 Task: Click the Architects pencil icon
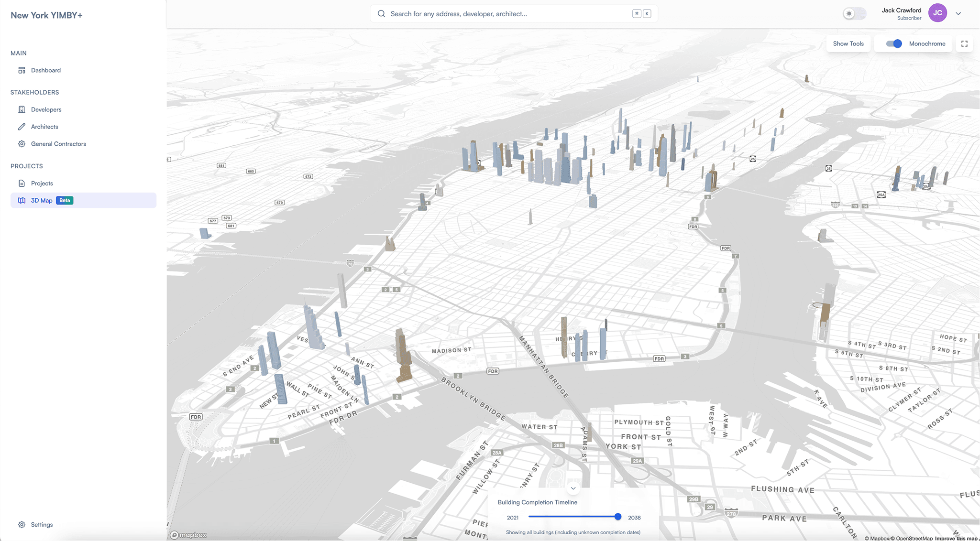pos(22,127)
